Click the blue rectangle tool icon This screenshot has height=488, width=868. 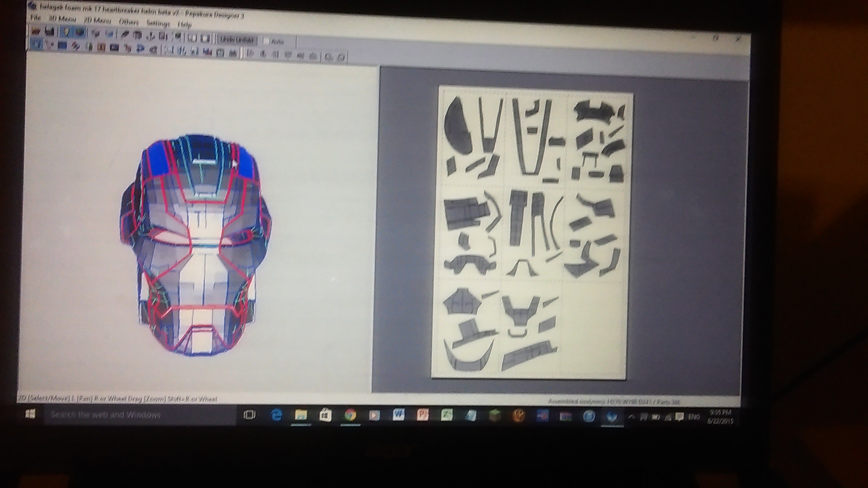tap(62, 45)
